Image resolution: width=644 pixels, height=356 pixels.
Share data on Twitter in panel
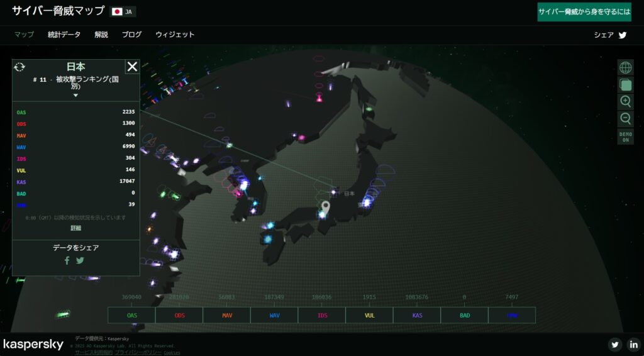tap(80, 260)
